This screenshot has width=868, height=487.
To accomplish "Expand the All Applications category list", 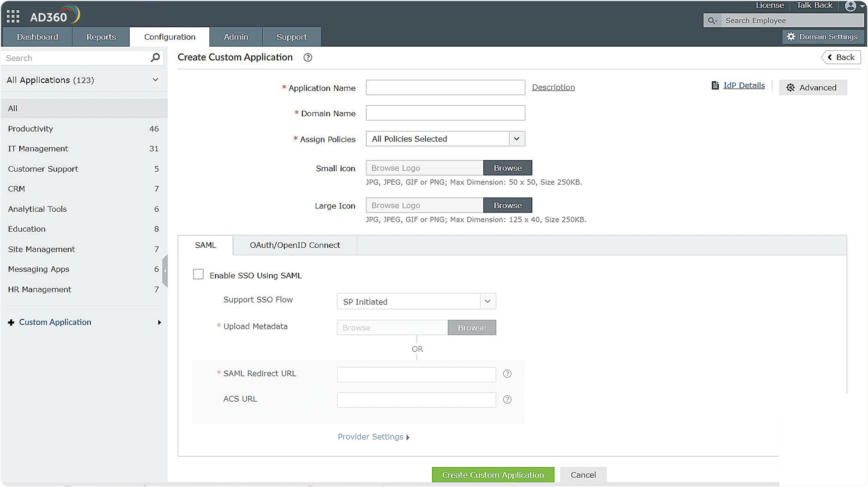I will [x=155, y=80].
